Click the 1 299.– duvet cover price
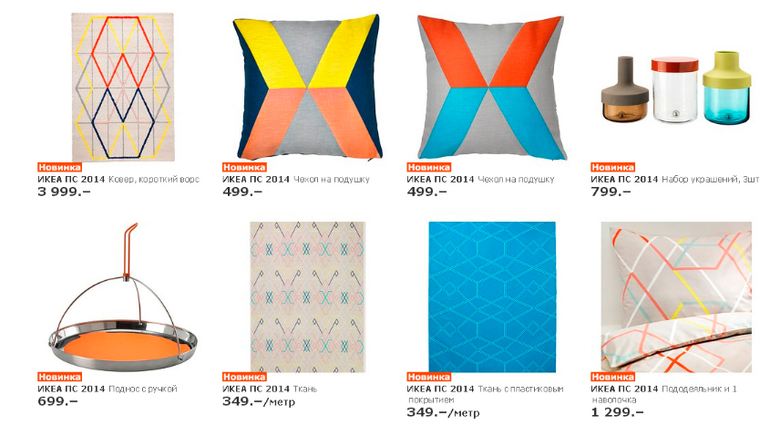770x426 pixels. tap(617, 413)
